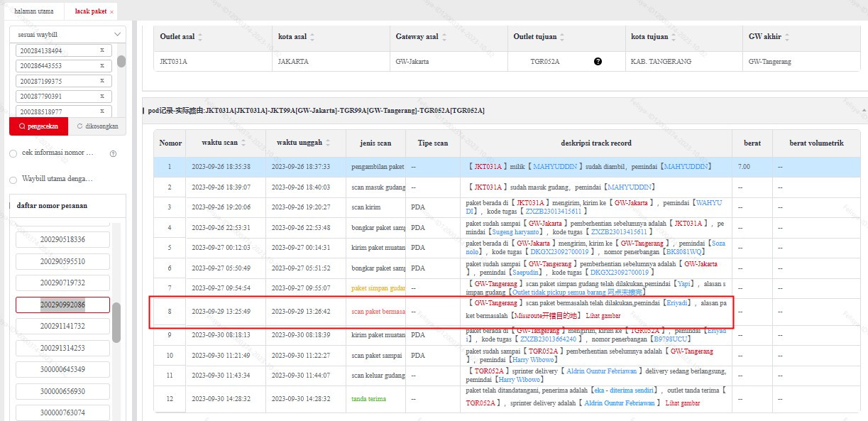
Task: Click paket simpan gudang scan type in row 7
Action: click(x=378, y=288)
